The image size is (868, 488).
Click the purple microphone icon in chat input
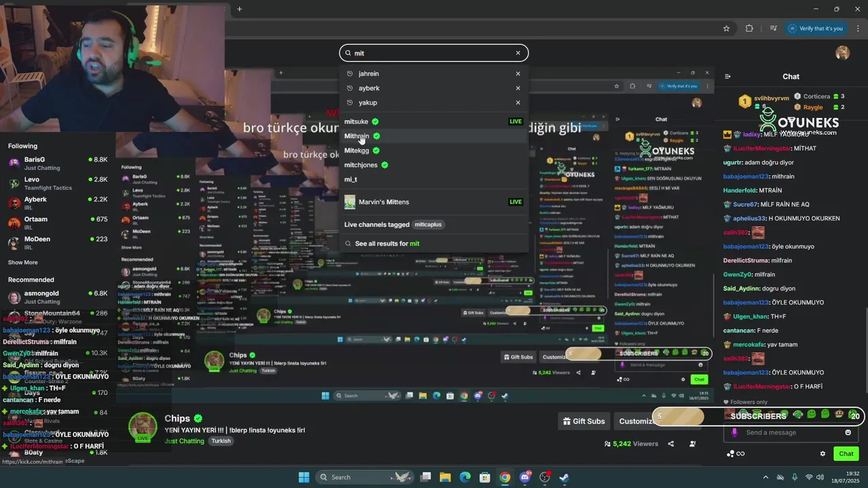pos(734,432)
